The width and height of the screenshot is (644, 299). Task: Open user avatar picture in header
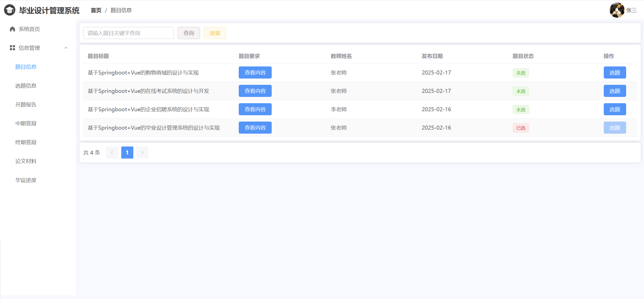(617, 10)
